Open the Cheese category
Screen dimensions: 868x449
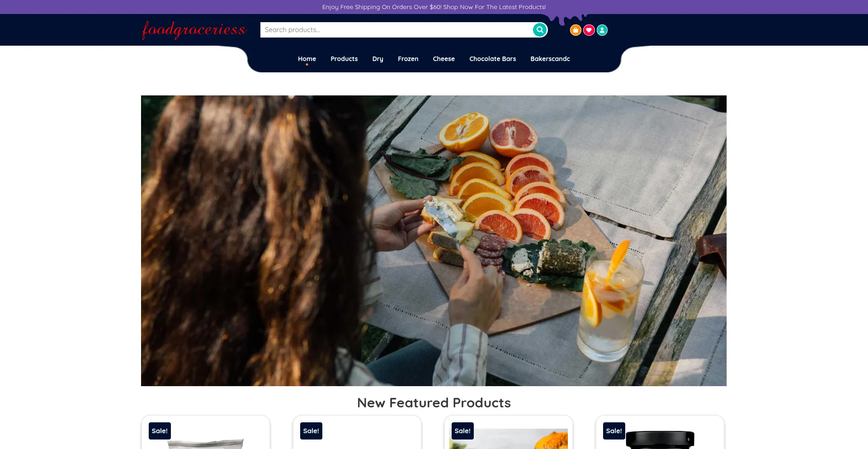pyautogui.click(x=444, y=59)
